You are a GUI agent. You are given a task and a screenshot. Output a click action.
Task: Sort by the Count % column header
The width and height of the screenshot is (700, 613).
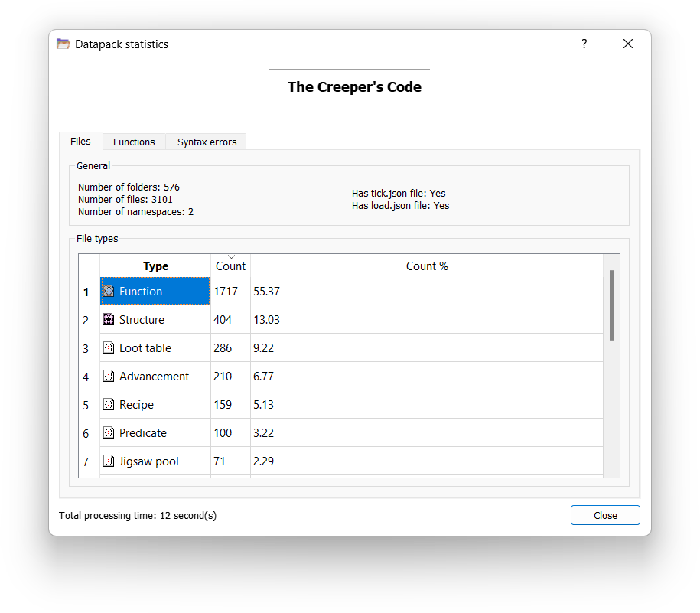pos(427,266)
